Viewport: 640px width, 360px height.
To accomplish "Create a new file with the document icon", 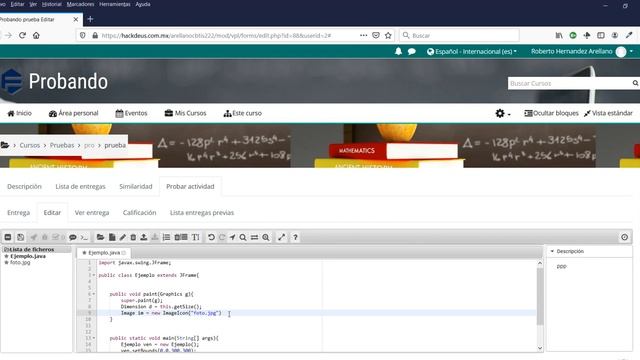I will 112,237.
